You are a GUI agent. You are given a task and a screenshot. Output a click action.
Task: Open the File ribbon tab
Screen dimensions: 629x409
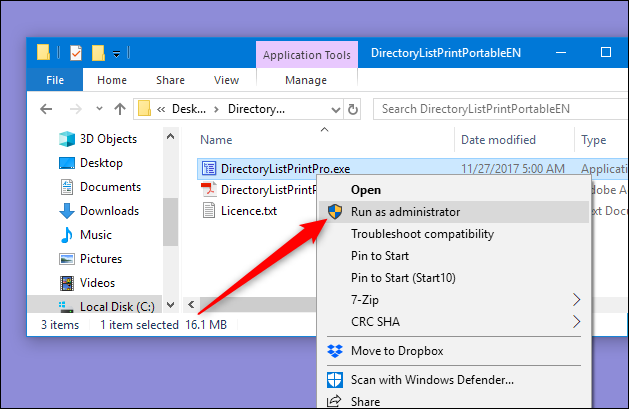55,80
